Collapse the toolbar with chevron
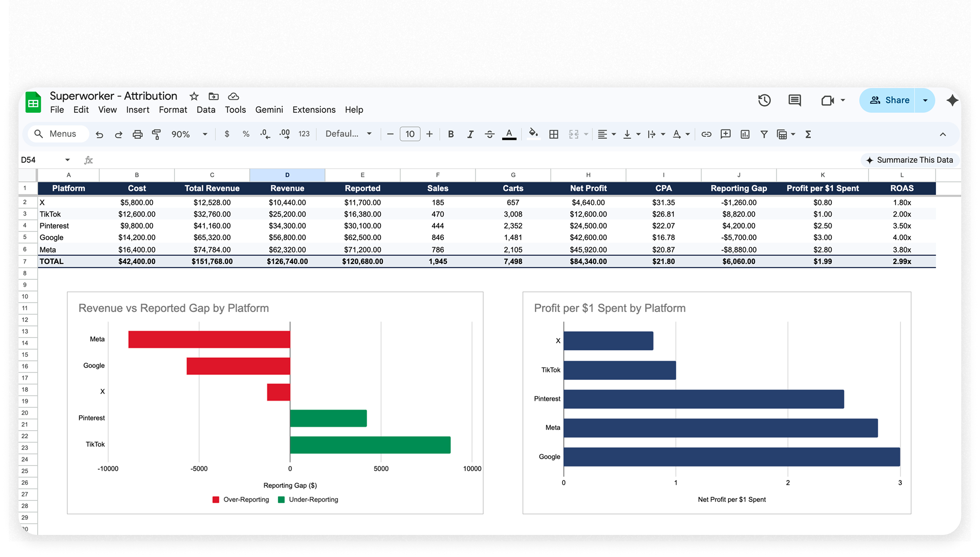980x557 pixels. pyautogui.click(x=943, y=135)
